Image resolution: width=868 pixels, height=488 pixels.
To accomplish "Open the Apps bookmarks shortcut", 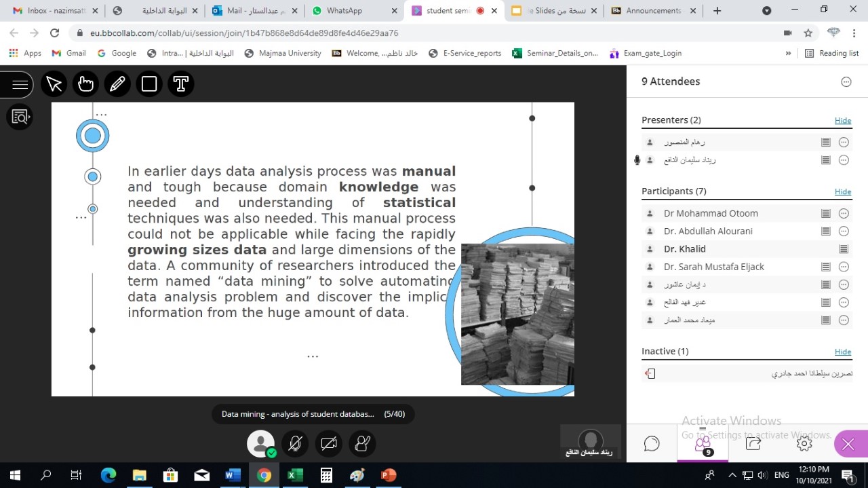I will pos(25,53).
